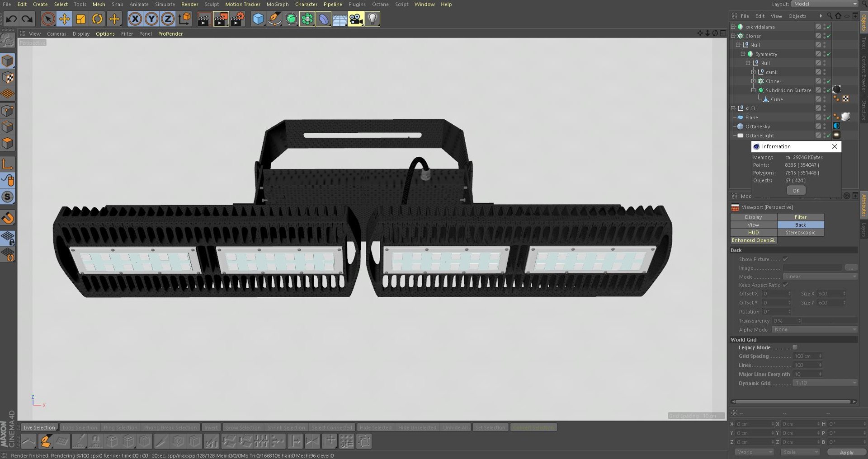Open the Octane menu

pyautogui.click(x=380, y=4)
